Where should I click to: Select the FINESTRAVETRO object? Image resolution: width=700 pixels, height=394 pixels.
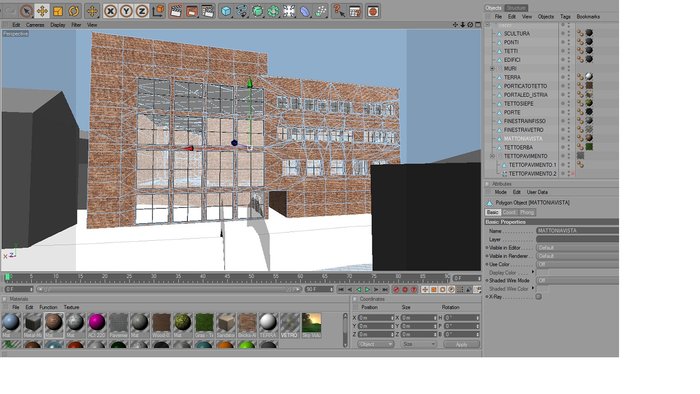tap(524, 130)
